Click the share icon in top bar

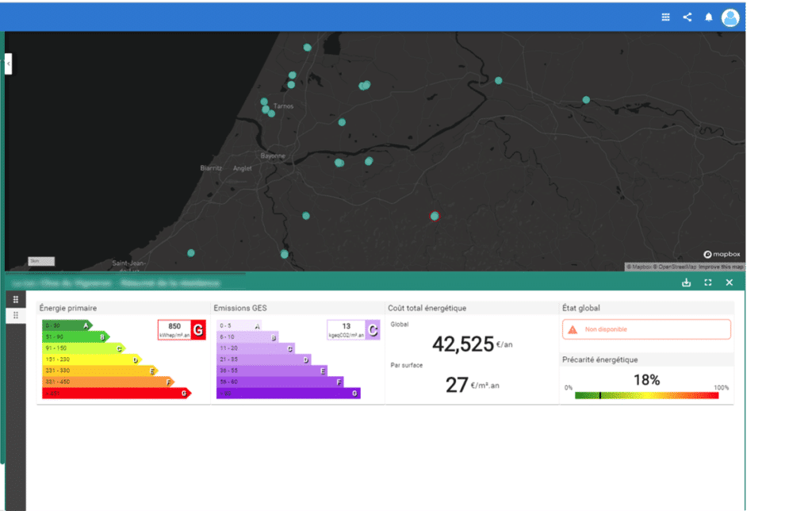[x=688, y=17]
